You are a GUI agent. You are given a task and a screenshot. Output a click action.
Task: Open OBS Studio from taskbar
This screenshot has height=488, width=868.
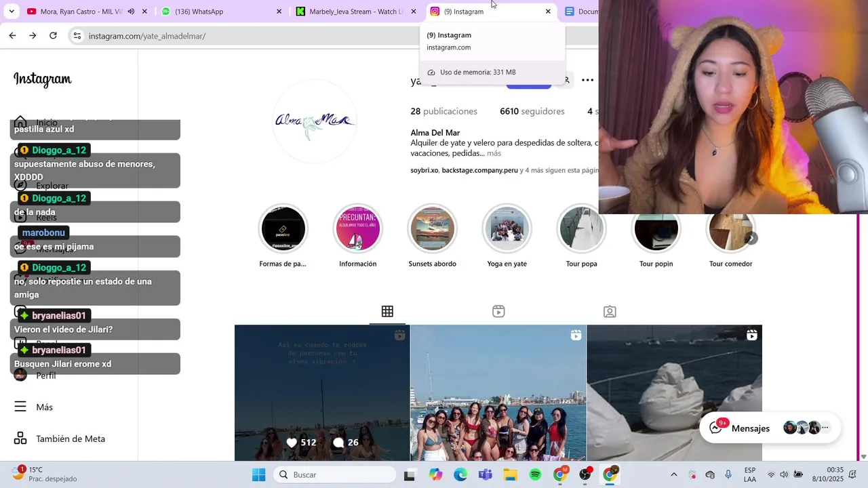[x=585, y=475]
